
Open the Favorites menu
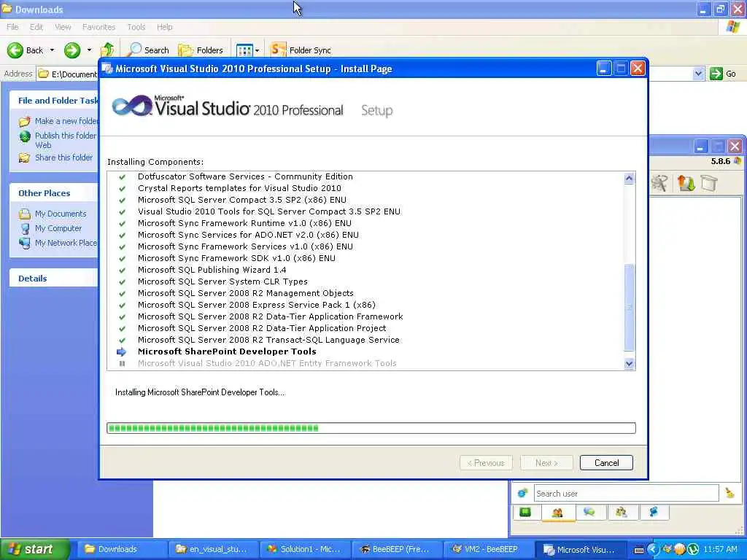tap(98, 27)
